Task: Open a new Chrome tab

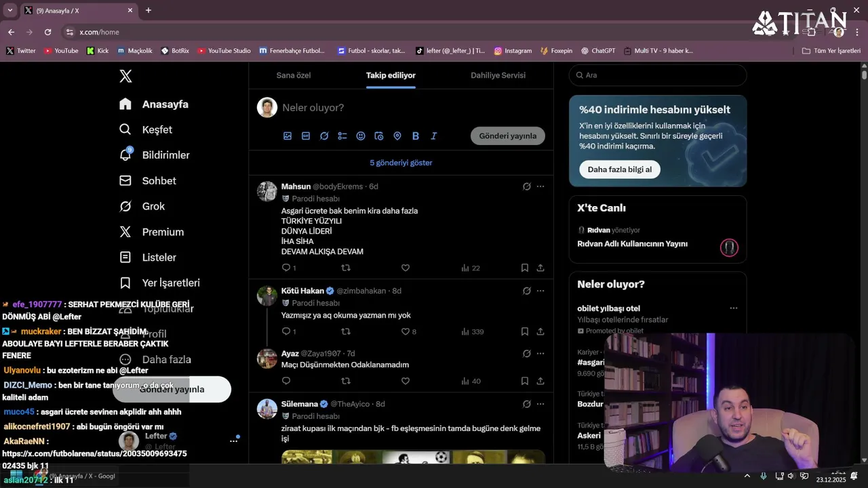Action: [149, 10]
